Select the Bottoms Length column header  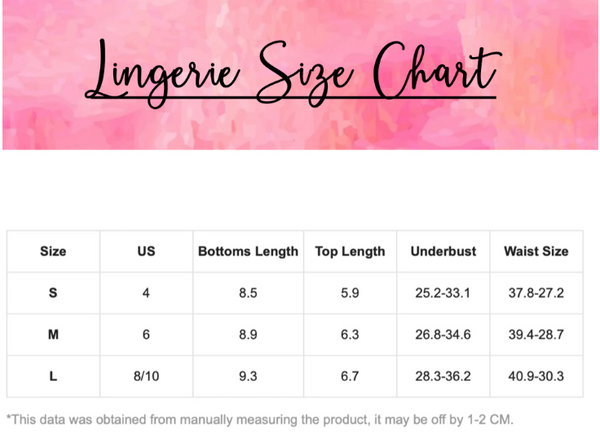[248, 251]
